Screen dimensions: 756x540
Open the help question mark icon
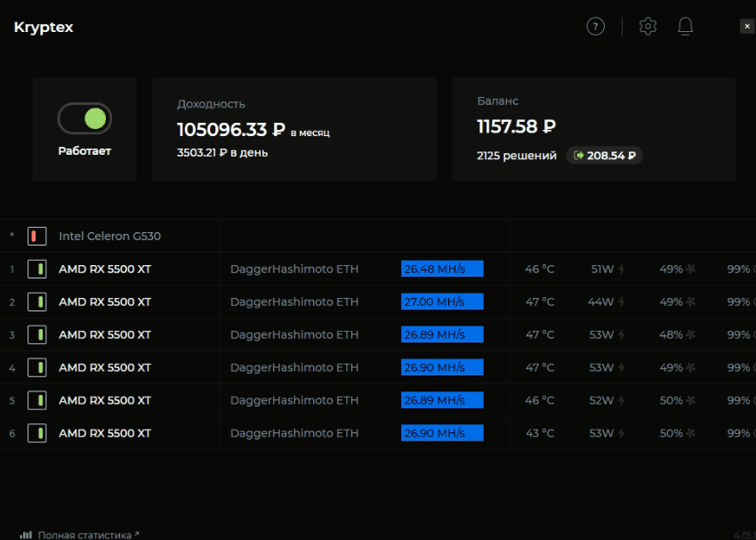[x=595, y=27]
